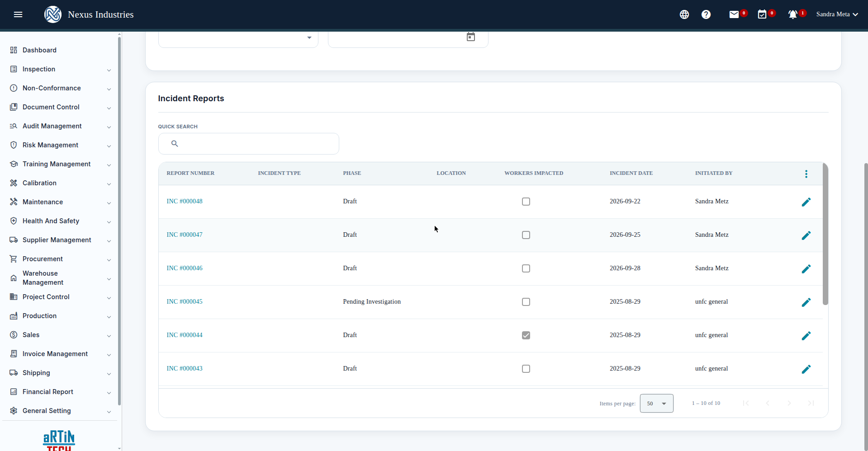Open report link INC #000048
Image resolution: width=868 pixels, height=451 pixels.
(x=185, y=202)
